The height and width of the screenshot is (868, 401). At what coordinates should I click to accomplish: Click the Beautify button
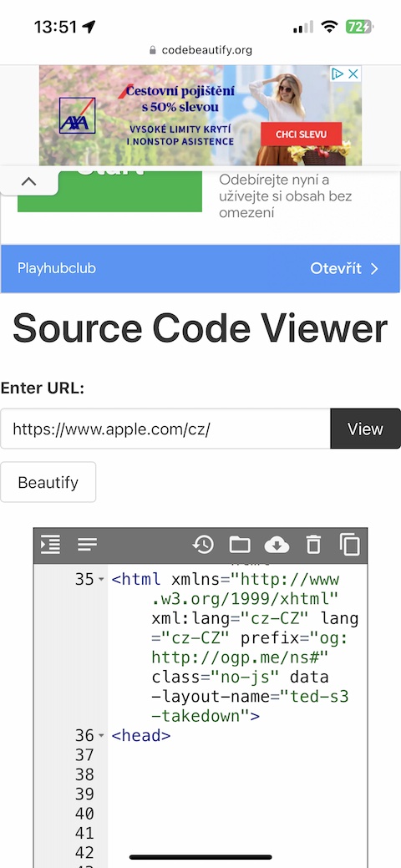click(x=48, y=482)
